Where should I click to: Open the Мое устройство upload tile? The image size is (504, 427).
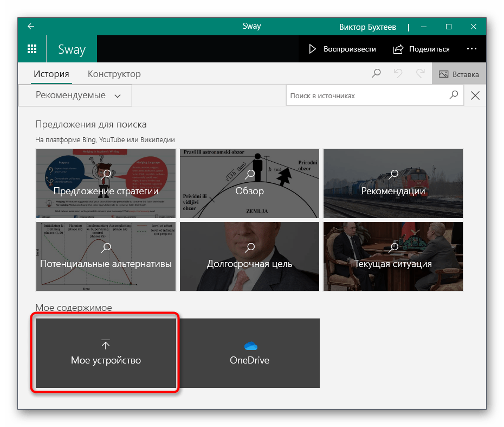(106, 353)
